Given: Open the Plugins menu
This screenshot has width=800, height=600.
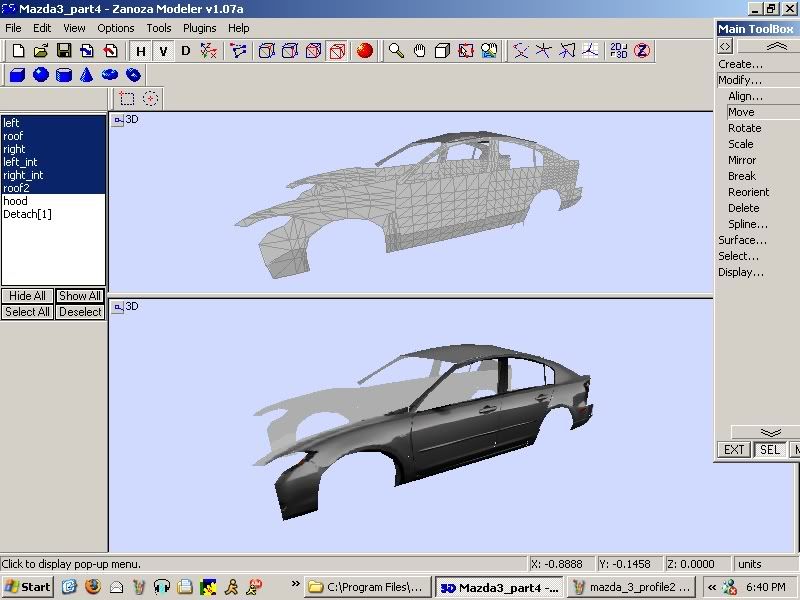Looking at the screenshot, I should [x=199, y=28].
